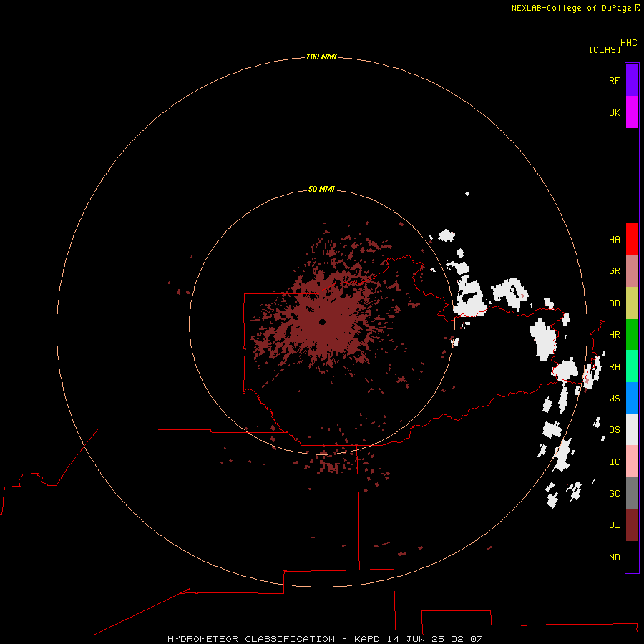Click the GC legend label
Image resolution: width=644 pixels, height=644 pixels.
pyautogui.click(x=614, y=493)
